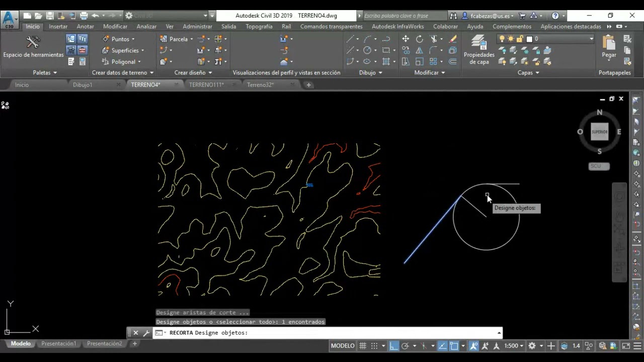This screenshot has height=362, width=644.
Task: Select the Erase tool in Modificar panel
Action: click(x=453, y=39)
